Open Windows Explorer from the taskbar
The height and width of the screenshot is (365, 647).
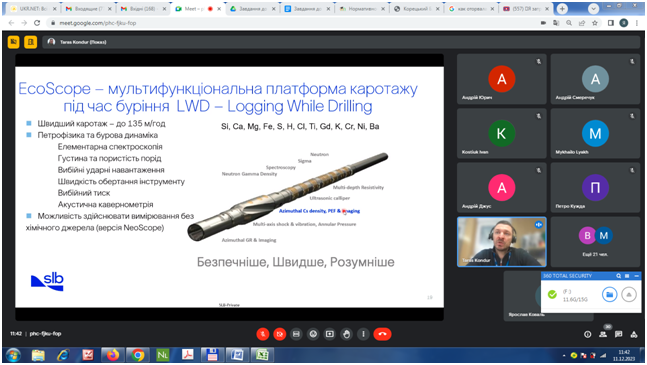pos(38,355)
